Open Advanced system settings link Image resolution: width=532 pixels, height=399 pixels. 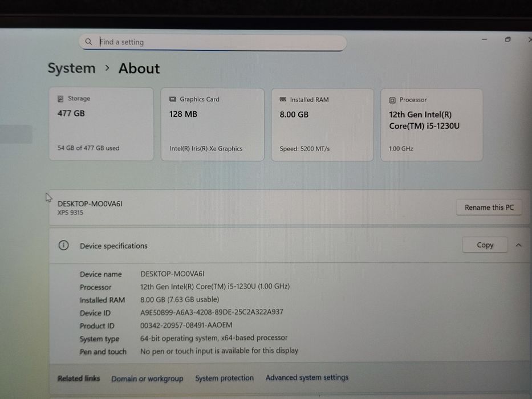click(307, 377)
